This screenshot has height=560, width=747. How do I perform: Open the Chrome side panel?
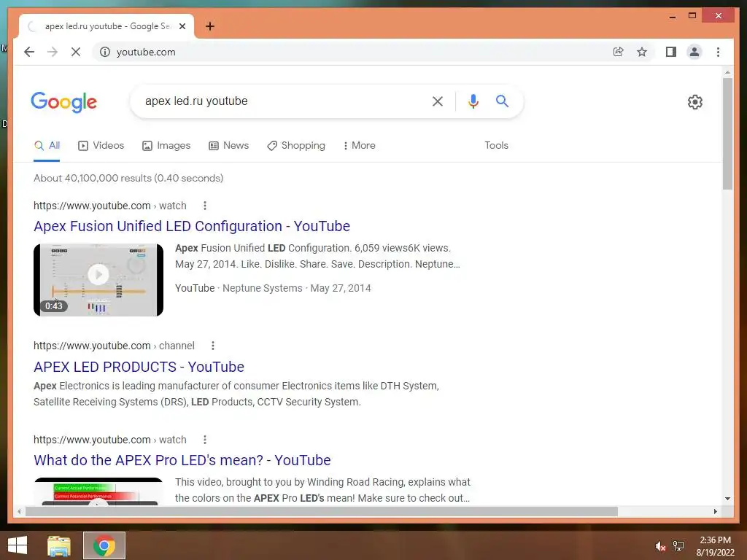coord(671,52)
